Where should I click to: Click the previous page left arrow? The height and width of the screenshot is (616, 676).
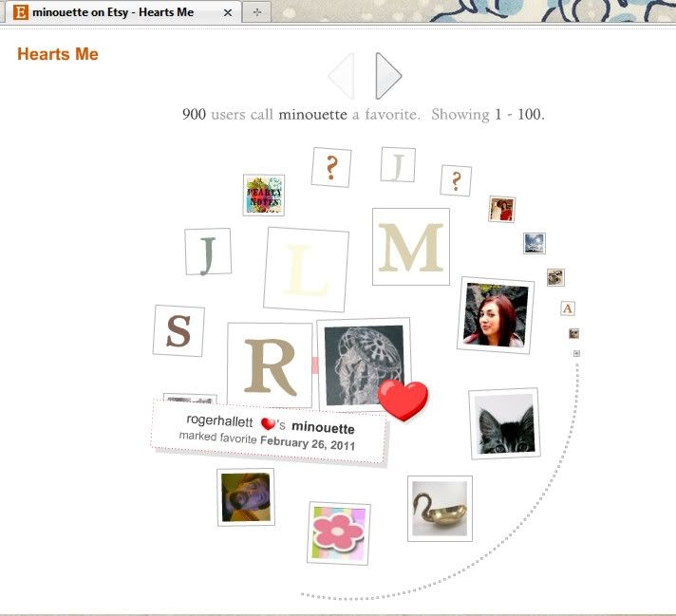pyautogui.click(x=342, y=76)
